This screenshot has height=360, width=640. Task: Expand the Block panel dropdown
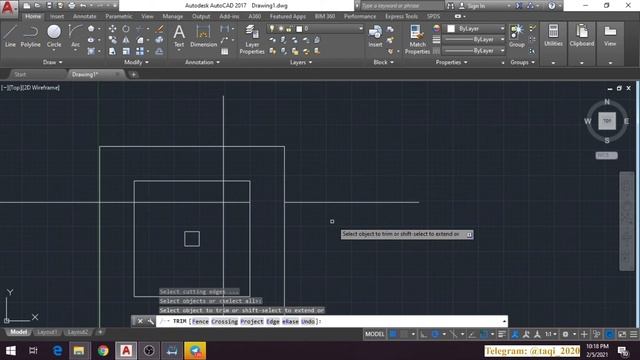point(383,62)
